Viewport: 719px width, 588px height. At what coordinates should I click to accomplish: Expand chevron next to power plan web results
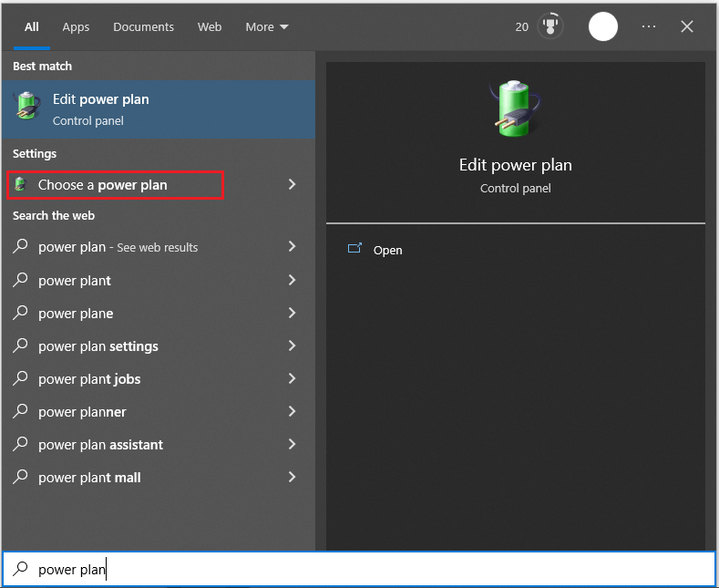point(292,247)
